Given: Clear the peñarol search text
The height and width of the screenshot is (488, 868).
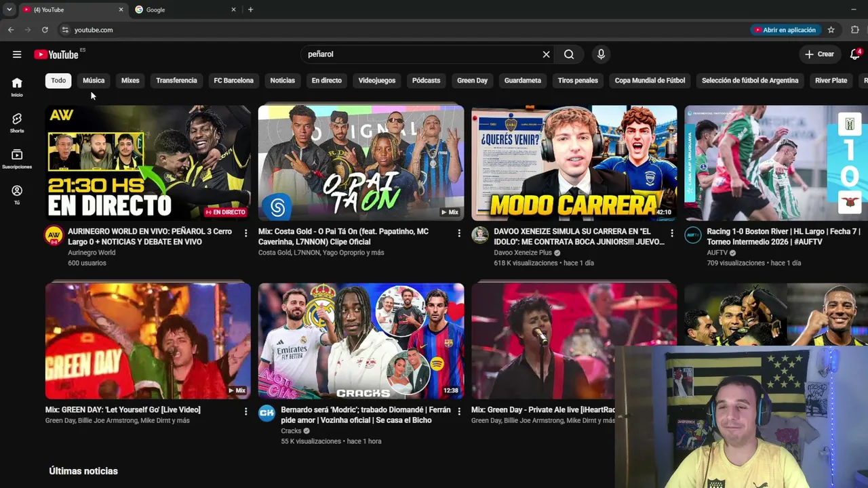Looking at the screenshot, I should (x=546, y=54).
